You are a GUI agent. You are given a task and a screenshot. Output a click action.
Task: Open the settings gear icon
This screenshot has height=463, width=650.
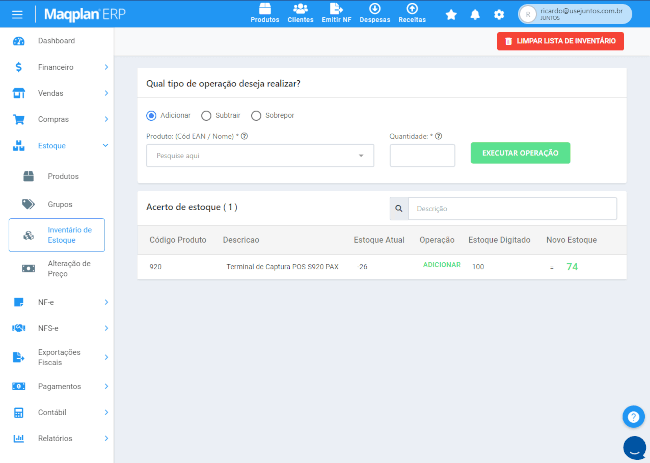pos(499,15)
